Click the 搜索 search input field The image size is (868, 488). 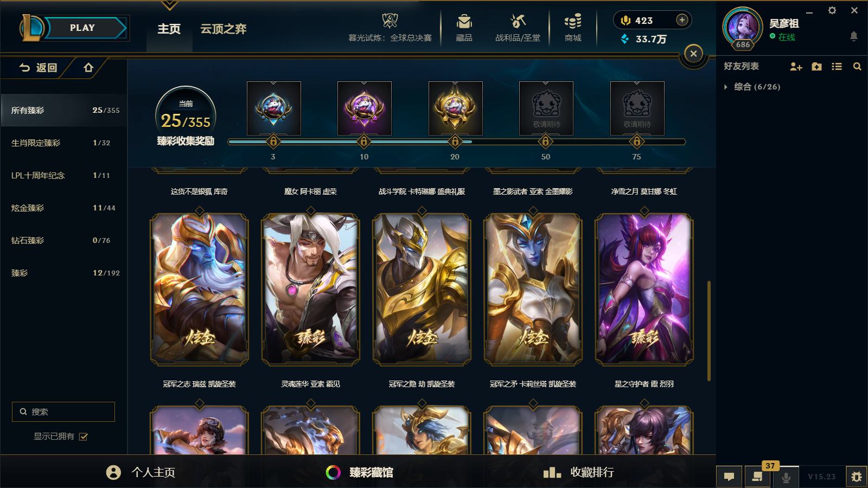63,412
